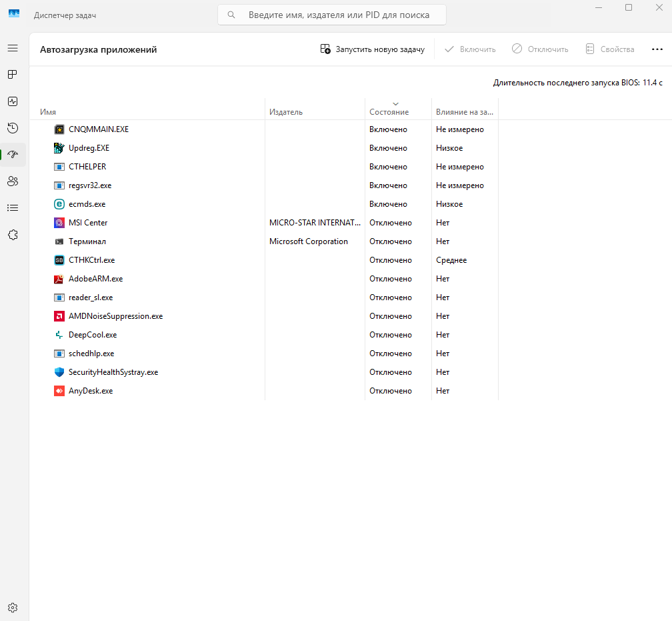The height and width of the screenshot is (621, 672).
Task: Sort by the Имя column header
Action: [x=48, y=112]
